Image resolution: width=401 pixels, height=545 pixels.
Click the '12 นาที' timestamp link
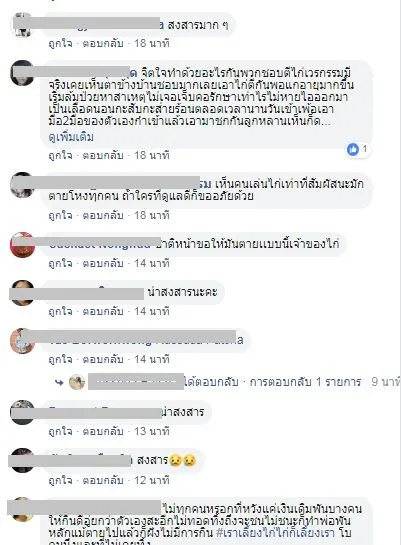click(152, 481)
